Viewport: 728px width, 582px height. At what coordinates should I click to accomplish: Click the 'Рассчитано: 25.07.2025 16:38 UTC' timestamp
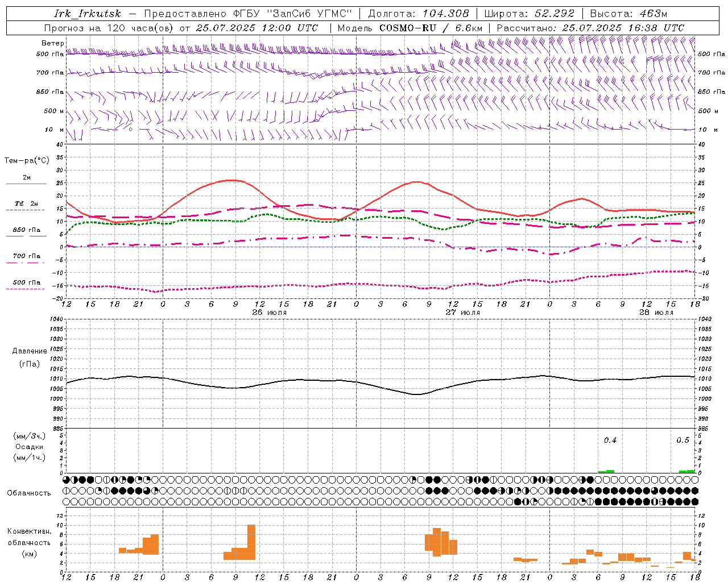tap(590, 28)
